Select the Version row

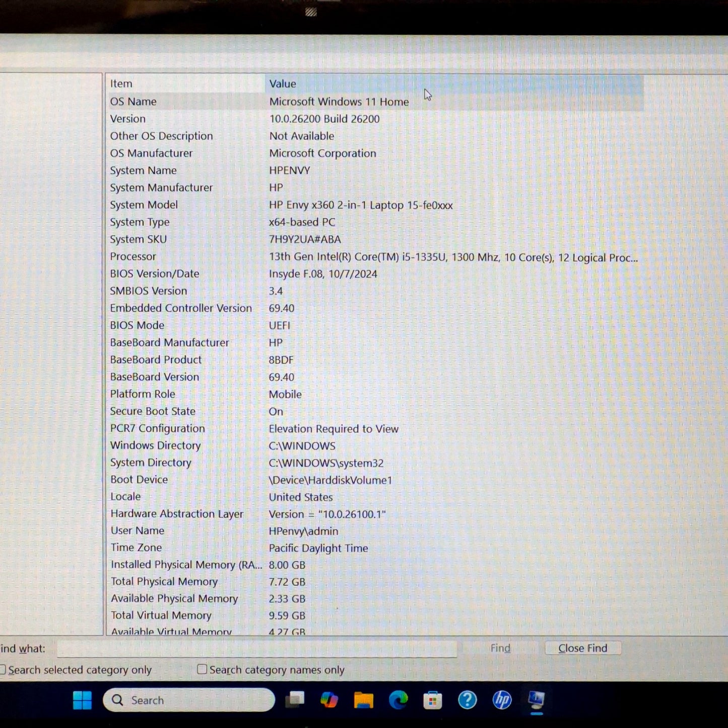coord(375,119)
